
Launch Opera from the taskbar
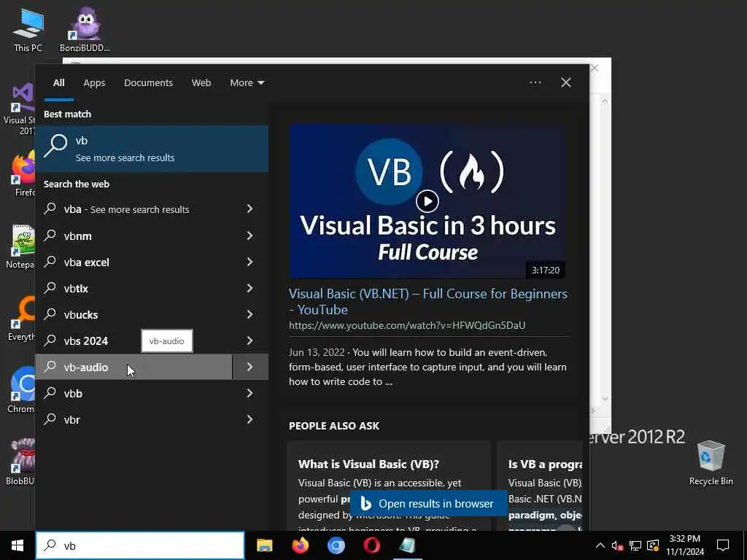point(371,545)
